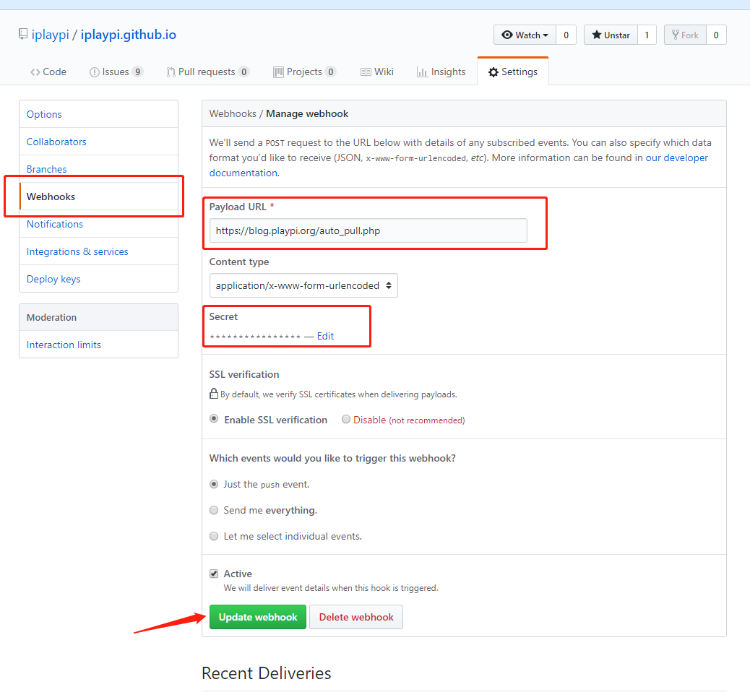
Task: Click the Issues tab exclamation icon
Action: [94, 72]
